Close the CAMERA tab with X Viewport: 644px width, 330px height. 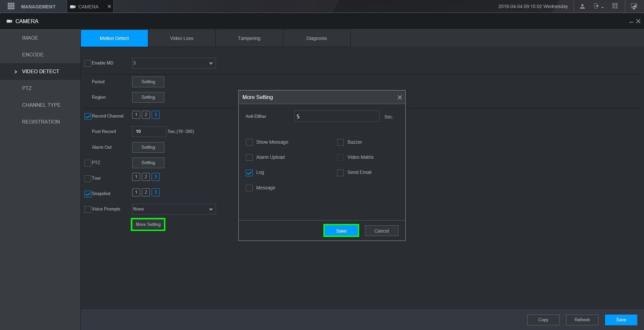tap(109, 6)
